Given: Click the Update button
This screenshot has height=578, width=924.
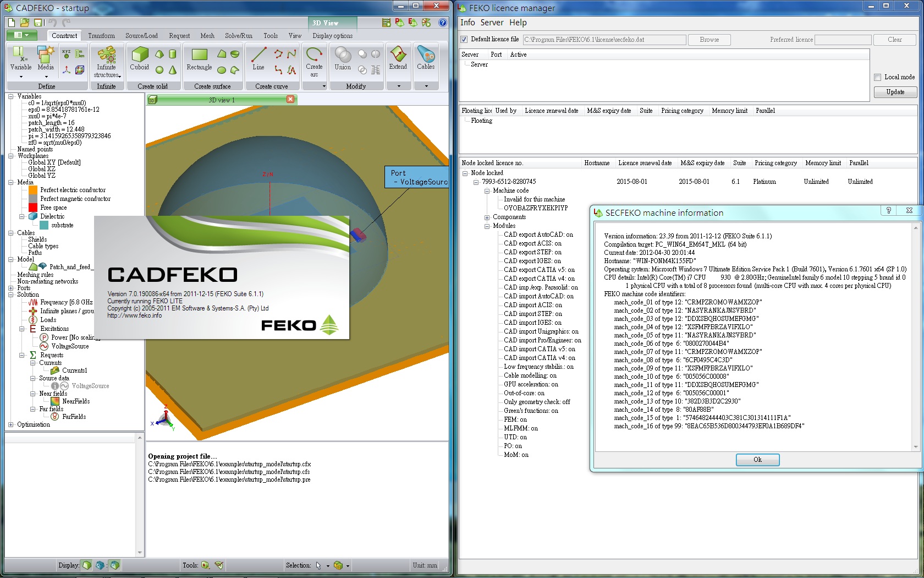Looking at the screenshot, I should 895,92.
